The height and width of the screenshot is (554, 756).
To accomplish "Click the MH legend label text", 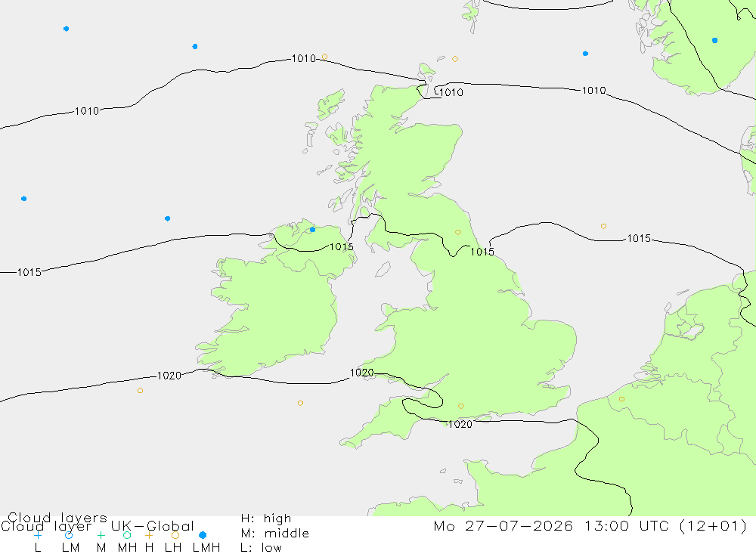I will click(x=127, y=548).
